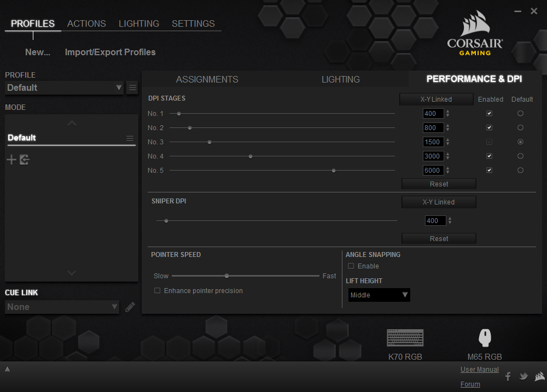Open the Forum link
This screenshot has height=392, width=547.
point(470,384)
